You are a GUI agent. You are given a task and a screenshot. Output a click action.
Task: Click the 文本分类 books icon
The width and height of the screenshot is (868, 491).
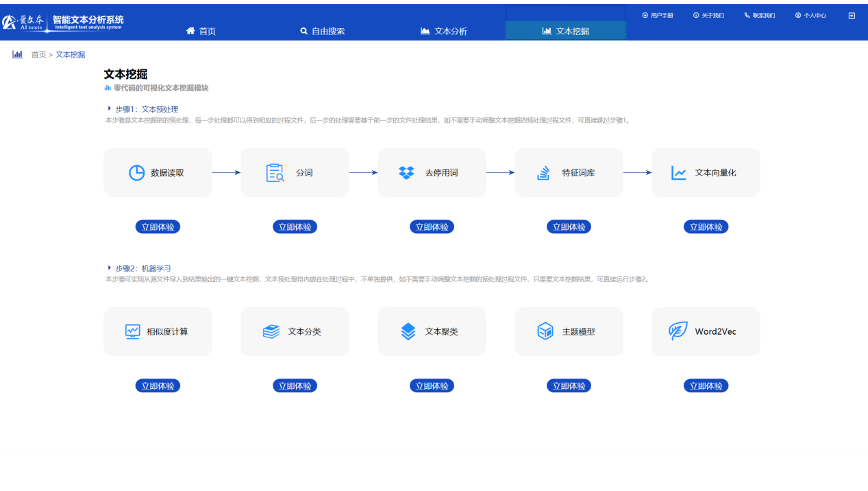pyautogui.click(x=271, y=331)
